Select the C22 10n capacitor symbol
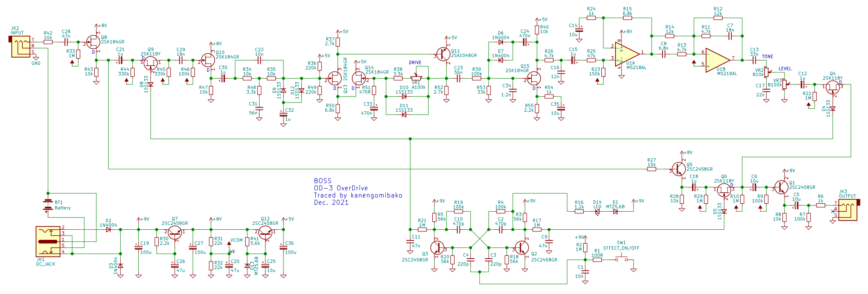This screenshot has height=294, width=868. click(259, 60)
